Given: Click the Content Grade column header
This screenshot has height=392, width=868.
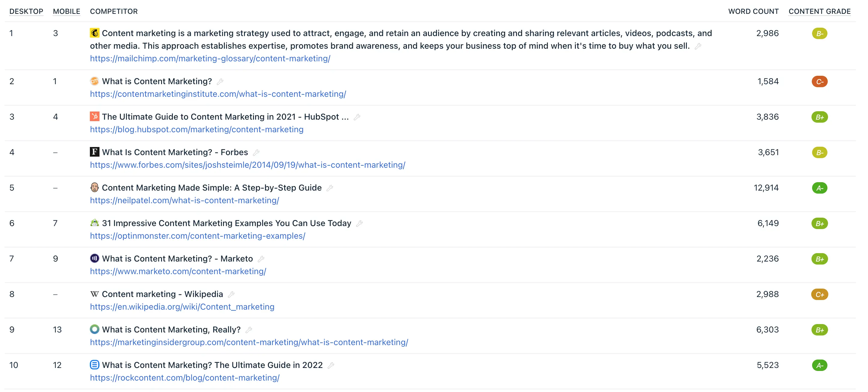Looking at the screenshot, I should tap(820, 11).
